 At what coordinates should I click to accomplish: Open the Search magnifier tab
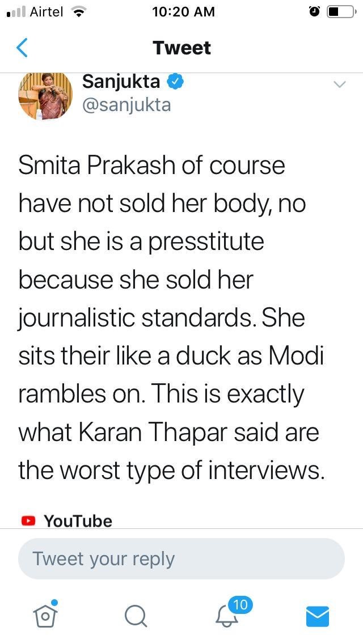coord(136,616)
